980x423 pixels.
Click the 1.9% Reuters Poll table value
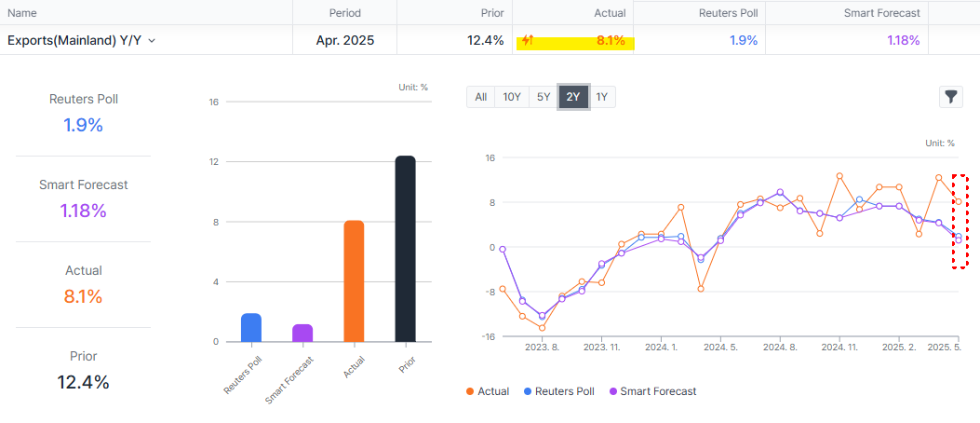[743, 41]
